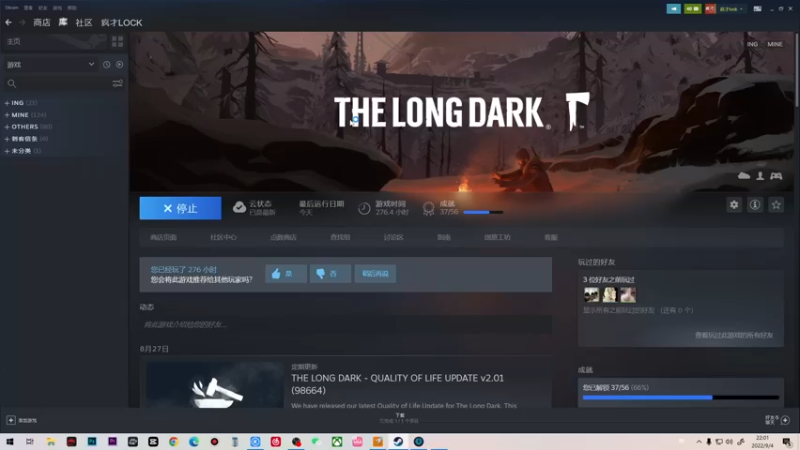The width and height of the screenshot is (800, 450).
Task: Click the green friends count button
Action: tap(692, 9)
